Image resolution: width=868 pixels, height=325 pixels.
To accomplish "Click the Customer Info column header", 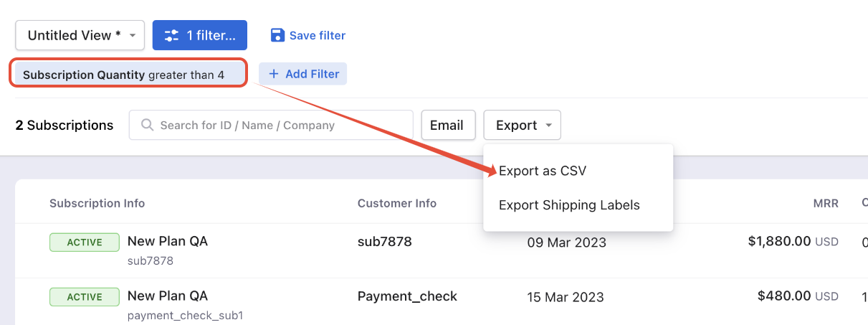I will click(x=397, y=203).
